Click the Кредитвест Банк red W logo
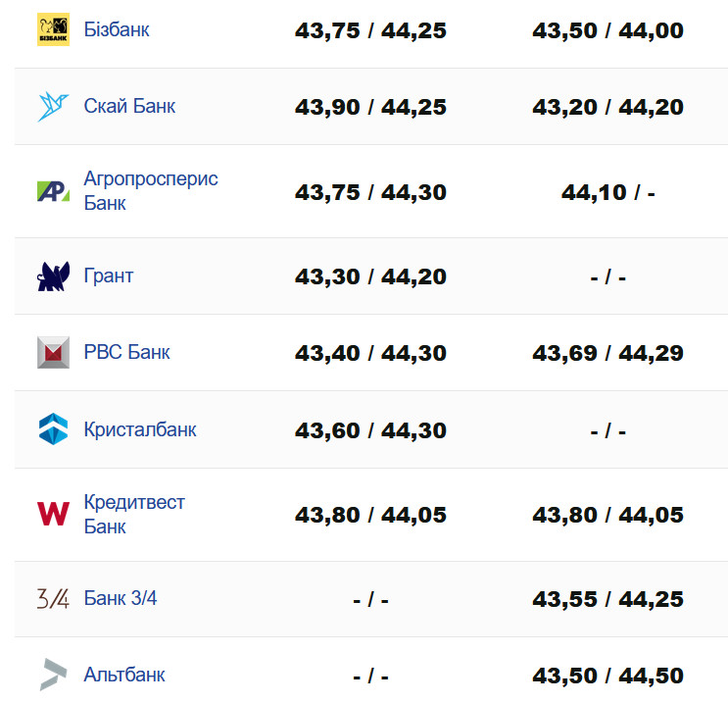 point(53,514)
